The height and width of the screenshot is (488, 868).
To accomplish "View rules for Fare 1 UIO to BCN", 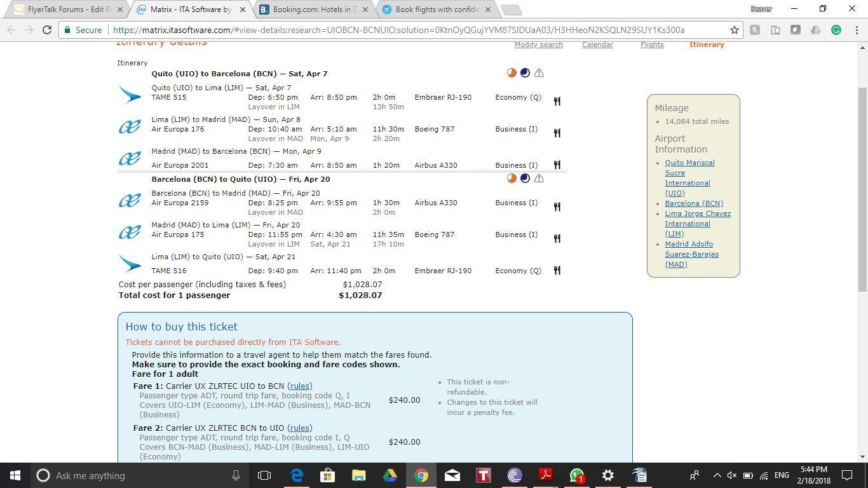I will tap(299, 386).
